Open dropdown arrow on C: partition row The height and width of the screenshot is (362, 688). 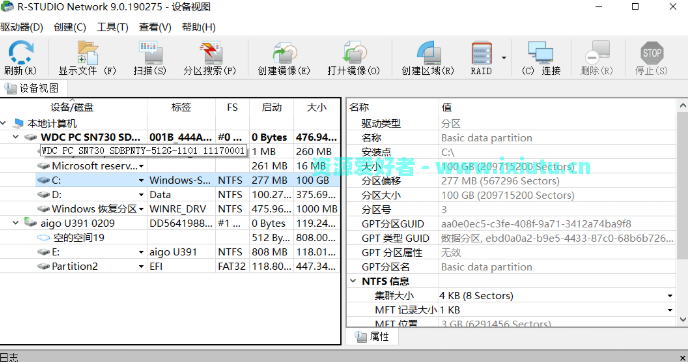click(141, 180)
